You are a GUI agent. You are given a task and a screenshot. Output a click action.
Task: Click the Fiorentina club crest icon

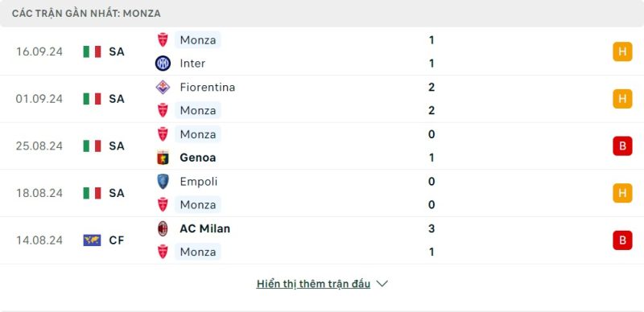point(163,87)
